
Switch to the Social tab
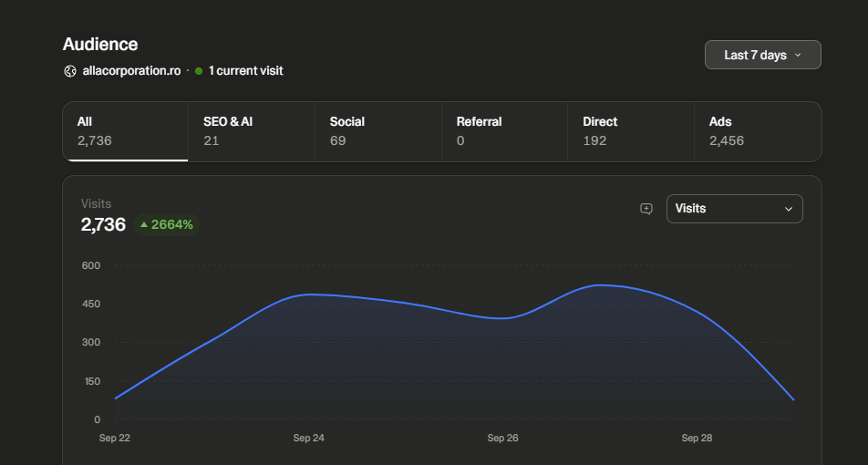[378, 131]
